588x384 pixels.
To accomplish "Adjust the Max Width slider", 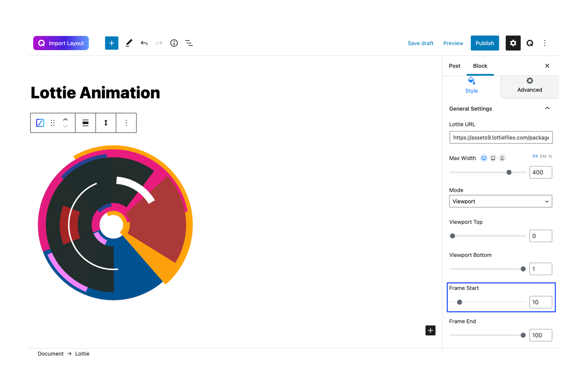I will point(487,172).
